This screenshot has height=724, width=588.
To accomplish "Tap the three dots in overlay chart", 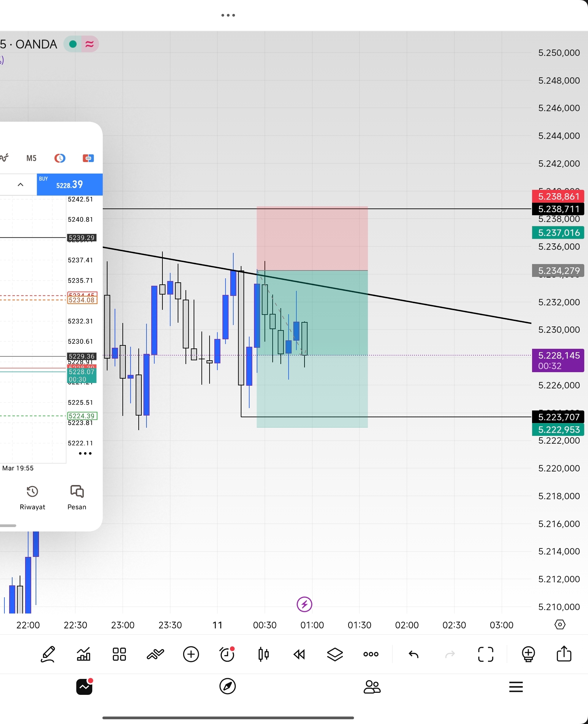I will click(85, 454).
